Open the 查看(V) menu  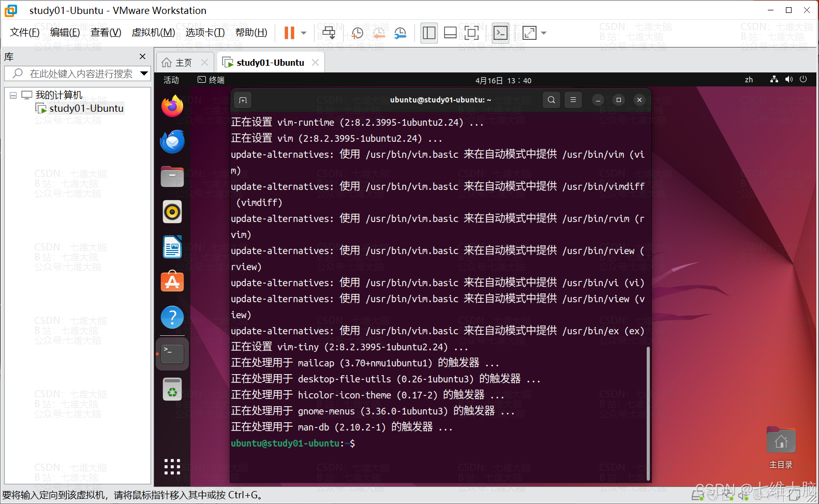(106, 33)
